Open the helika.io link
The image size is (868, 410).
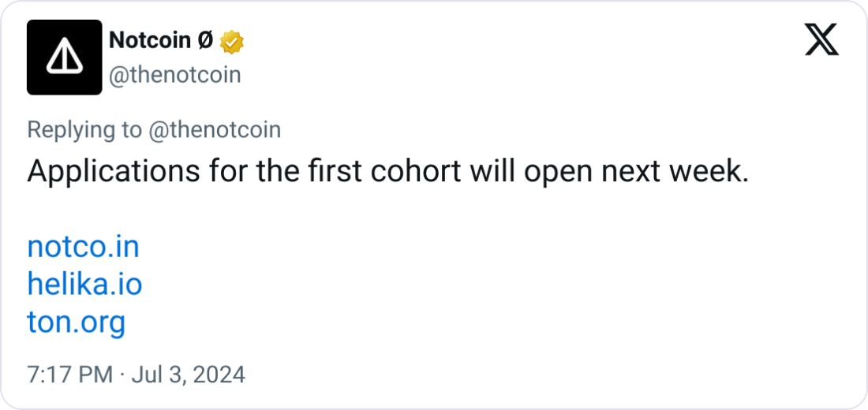point(84,285)
